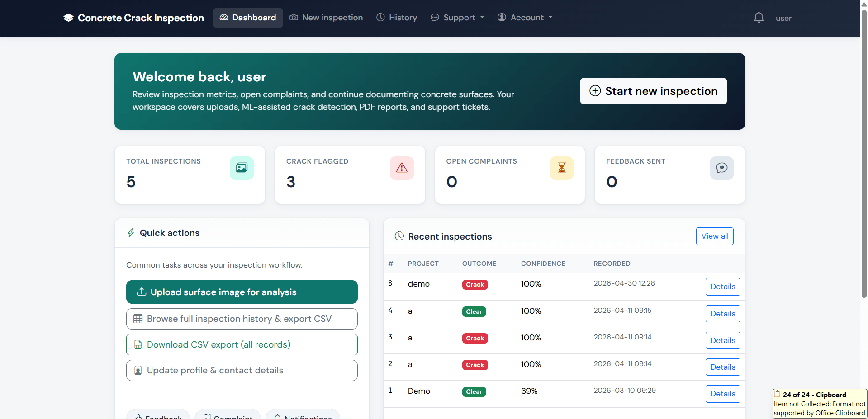Click the '2026-03-10 09:29' recorded date
Screen dimensions: 868x419
click(625, 391)
